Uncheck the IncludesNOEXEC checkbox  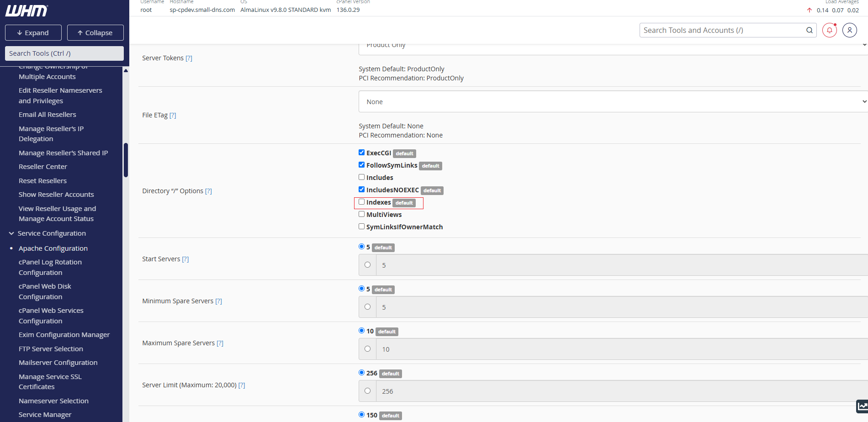[x=361, y=190]
